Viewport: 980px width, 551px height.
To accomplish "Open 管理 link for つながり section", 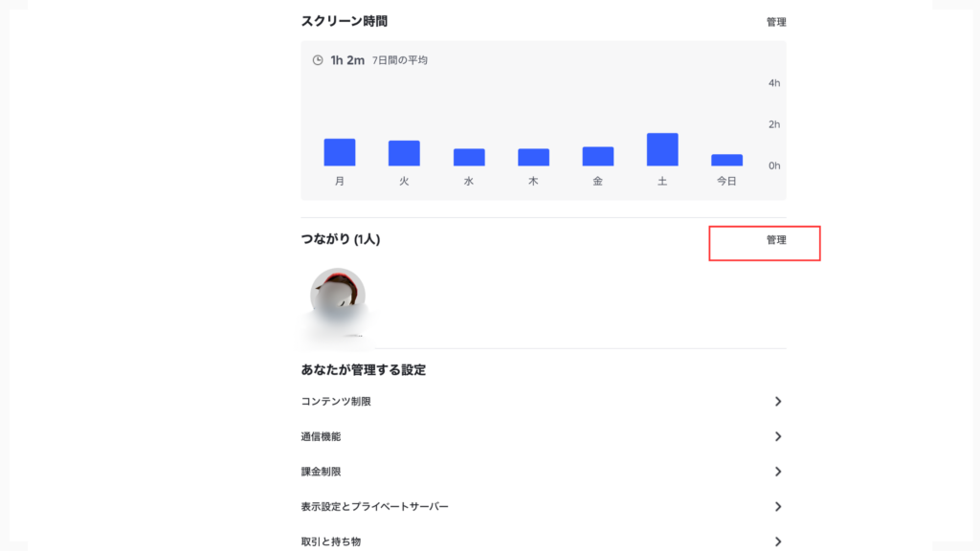I will coord(776,240).
